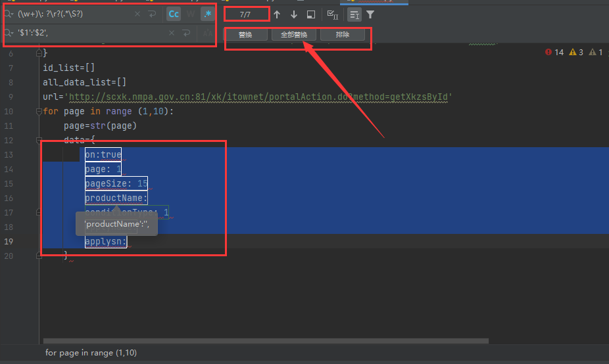Clear the find field with its X
Screen dimensions: 609x364
pos(137,14)
